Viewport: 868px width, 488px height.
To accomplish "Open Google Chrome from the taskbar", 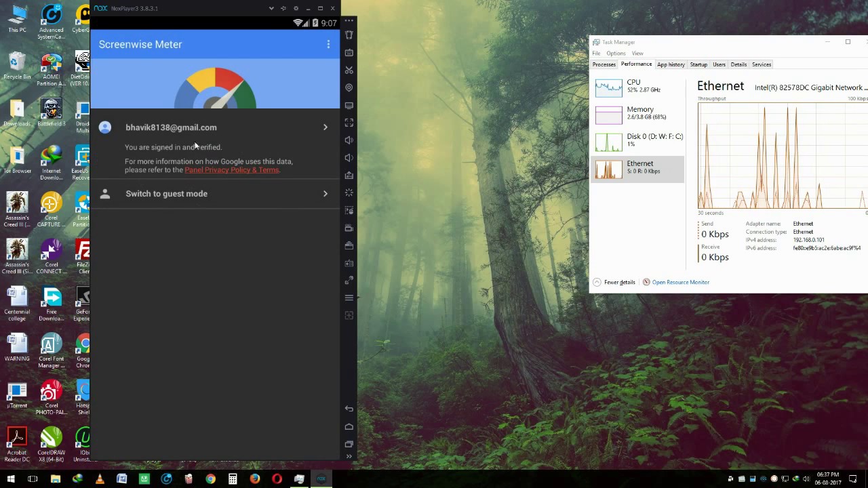I will [x=210, y=479].
